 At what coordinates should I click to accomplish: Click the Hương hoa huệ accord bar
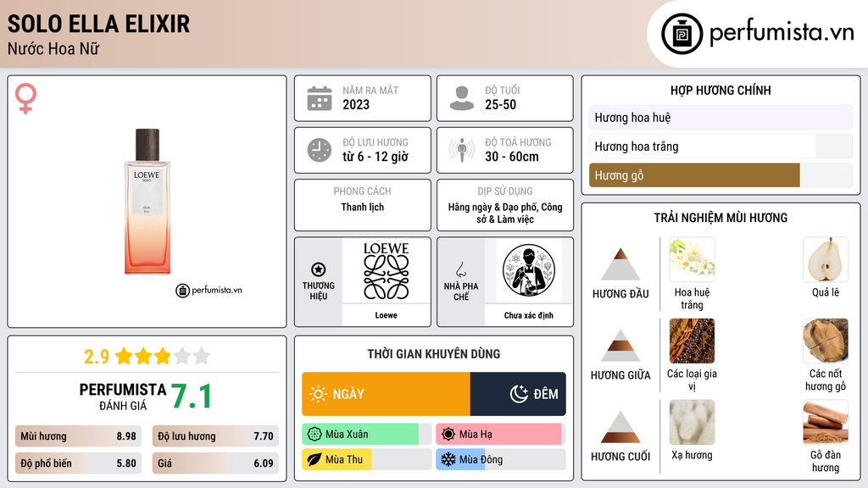tap(721, 117)
